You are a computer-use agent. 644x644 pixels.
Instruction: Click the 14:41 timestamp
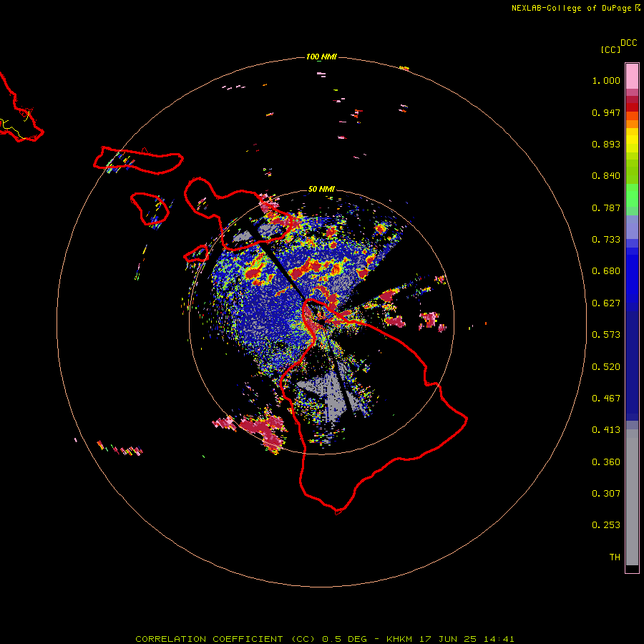pyautogui.click(x=499, y=639)
